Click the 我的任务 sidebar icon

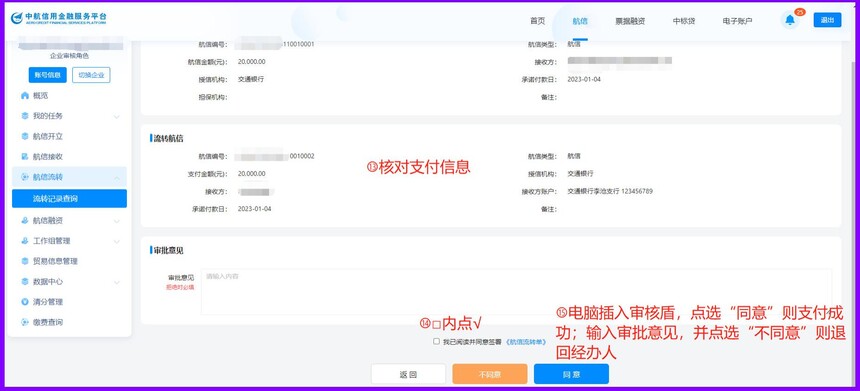tap(25, 116)
